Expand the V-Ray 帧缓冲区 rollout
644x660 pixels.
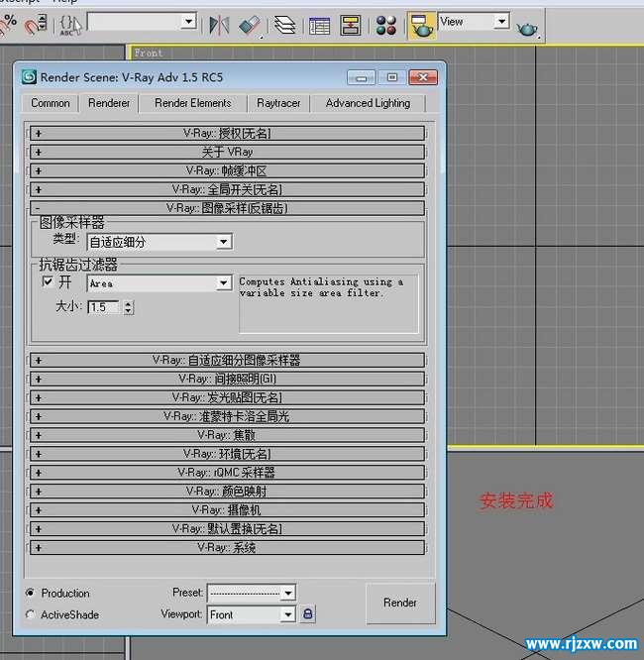point(227,170)
